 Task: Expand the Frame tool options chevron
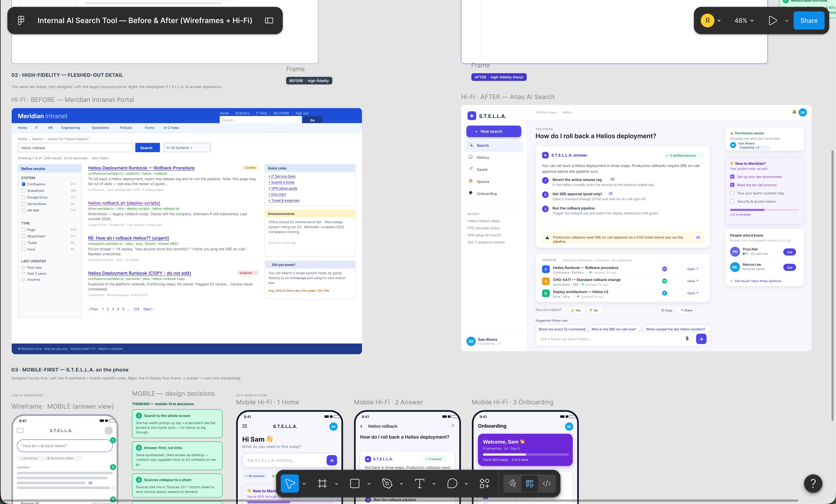tap(336, 483)
